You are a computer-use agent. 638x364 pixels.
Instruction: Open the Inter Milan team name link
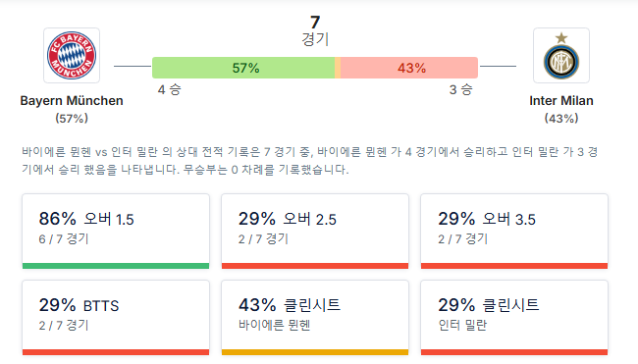click(561, 100)
